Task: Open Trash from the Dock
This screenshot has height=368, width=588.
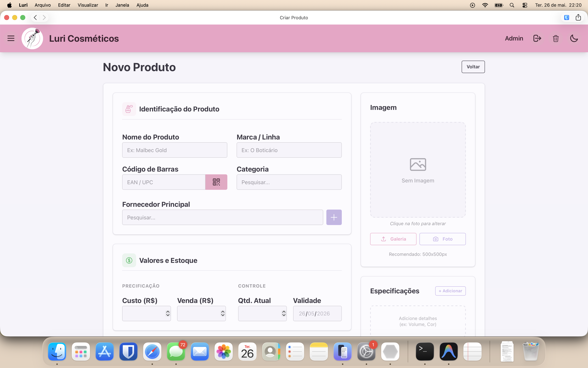Action: click(x=531, y=352)
